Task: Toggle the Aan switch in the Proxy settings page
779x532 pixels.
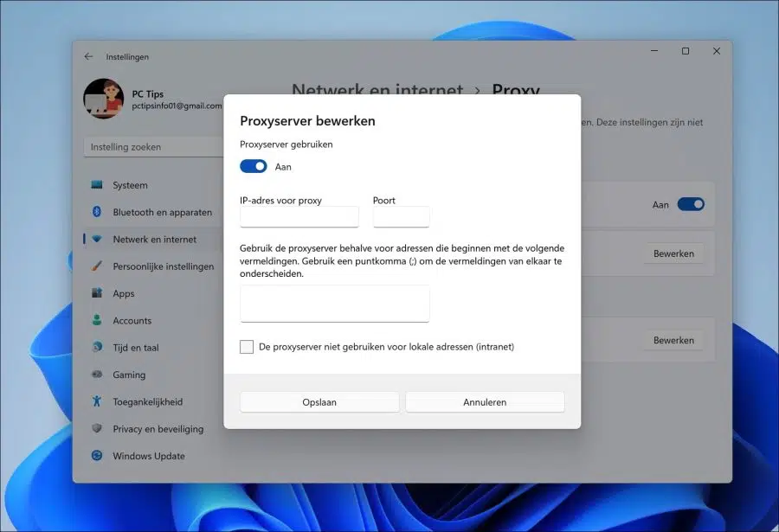Action: click(x=691, y=204)
